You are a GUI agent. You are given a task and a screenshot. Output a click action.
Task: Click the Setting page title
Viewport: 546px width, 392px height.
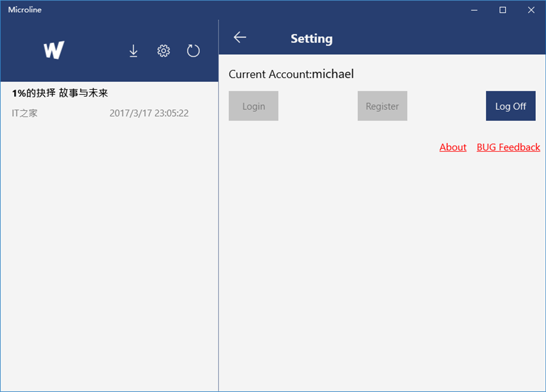[312, 39]
